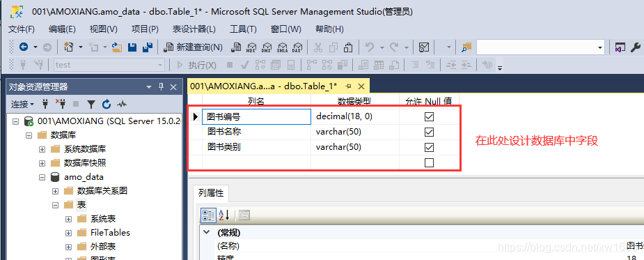Click the DAX query icon
The image size is (644, 260).
pyautogui.click(x=297, y=47)
